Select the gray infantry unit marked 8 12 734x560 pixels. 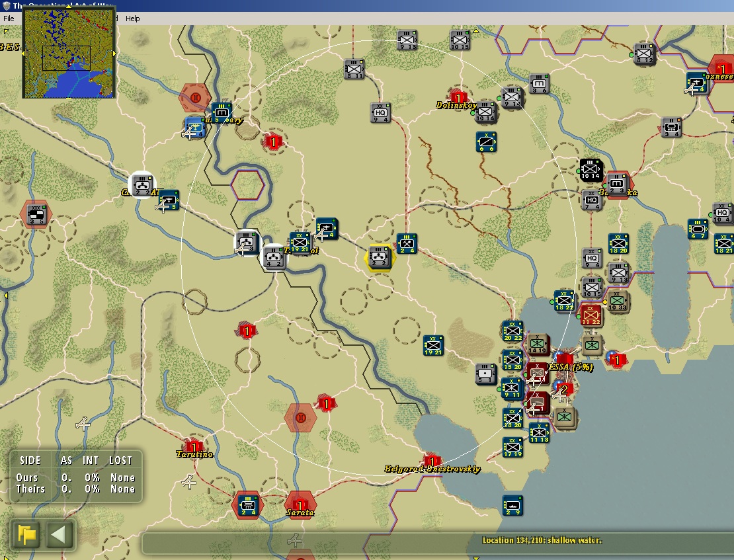click(x=644, y=54)
